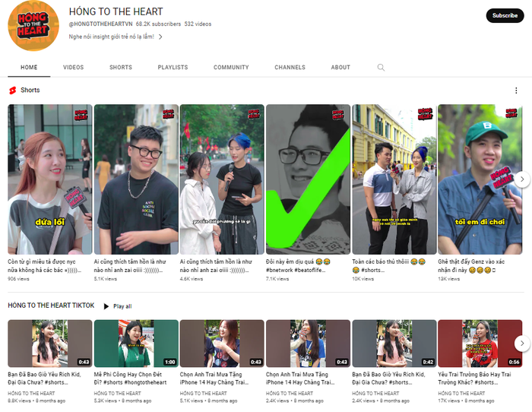Open Short title with 5.1K views
Viewport: 532px width, 412px height.
[130, 266]
